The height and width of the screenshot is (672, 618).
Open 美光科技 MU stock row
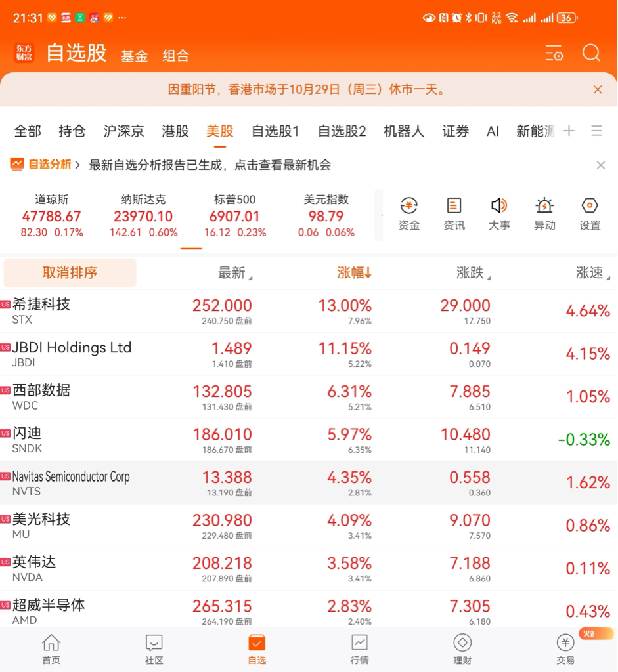coord(309,526)
